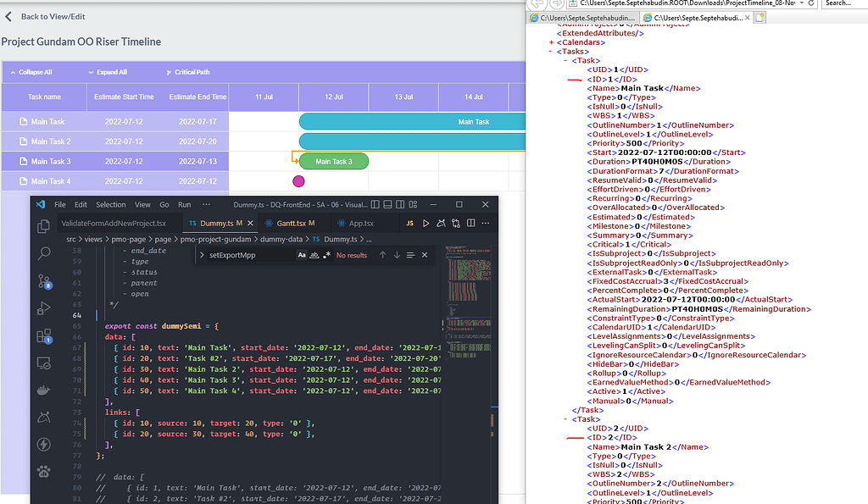Expand the Calendars XML node
The height and width of the screenshot is (504, 868).
click(x=551, y=42)
